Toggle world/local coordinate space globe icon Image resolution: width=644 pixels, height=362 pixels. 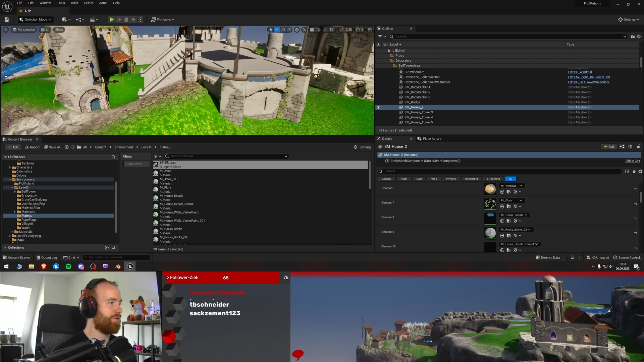coord(297,29)
